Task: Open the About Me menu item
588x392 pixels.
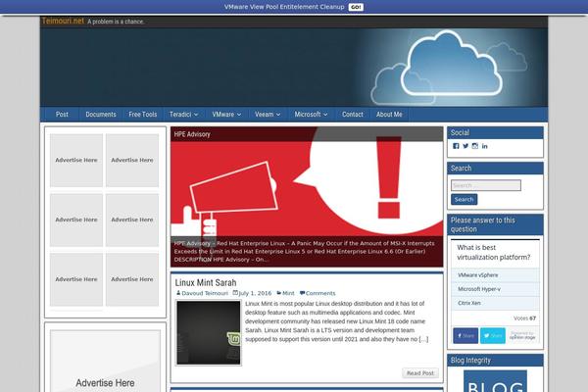Action: click(x=389, y=115)
